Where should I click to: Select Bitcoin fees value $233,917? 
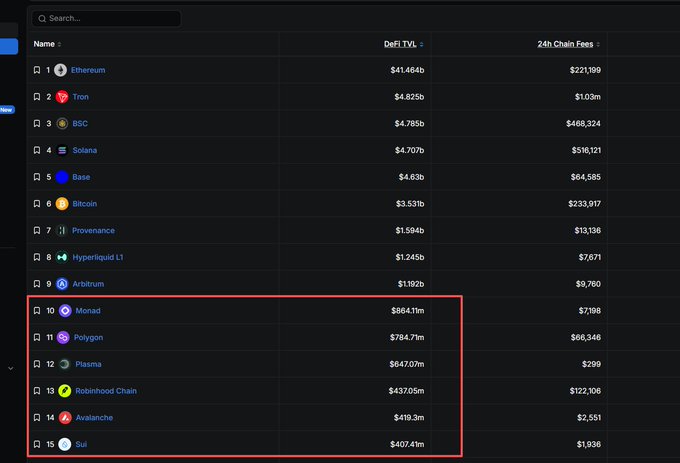pyautogui.click(x=585, y=204)
